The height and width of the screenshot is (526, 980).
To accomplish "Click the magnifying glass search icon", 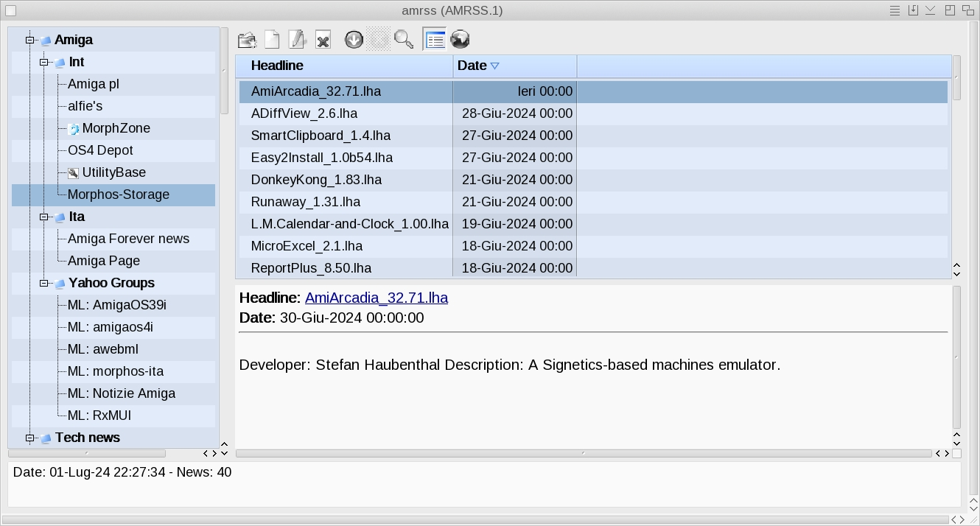I will tap(404, 40).
